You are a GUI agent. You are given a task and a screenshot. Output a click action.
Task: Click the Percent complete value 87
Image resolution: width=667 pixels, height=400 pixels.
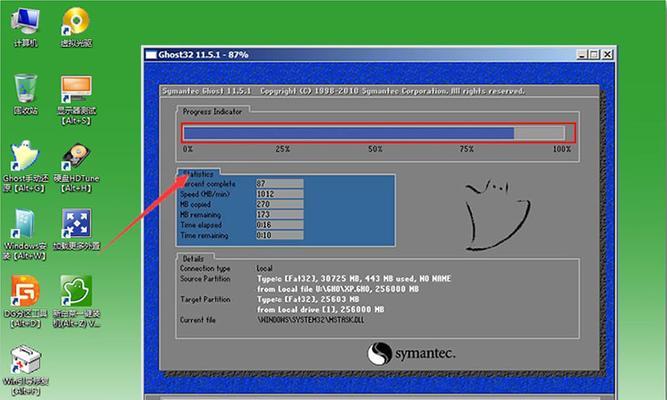(279, 183)
